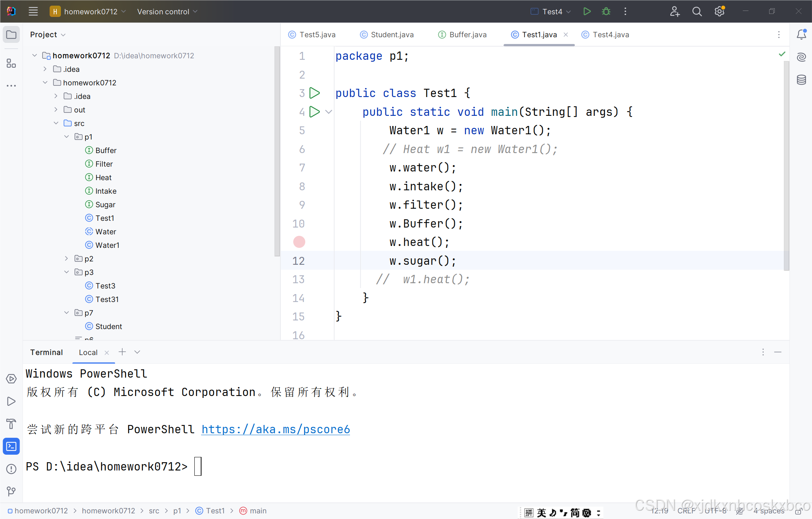The height and width of the screenshot is (519, 812).
Task: Expand the p2 package node
Action: click(66, 258)
